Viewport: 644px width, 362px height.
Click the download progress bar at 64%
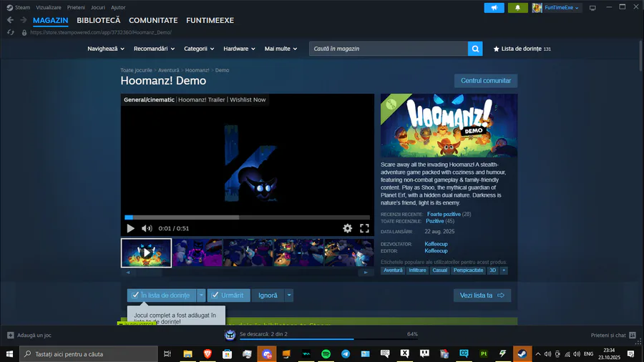(x=328, y=339)
